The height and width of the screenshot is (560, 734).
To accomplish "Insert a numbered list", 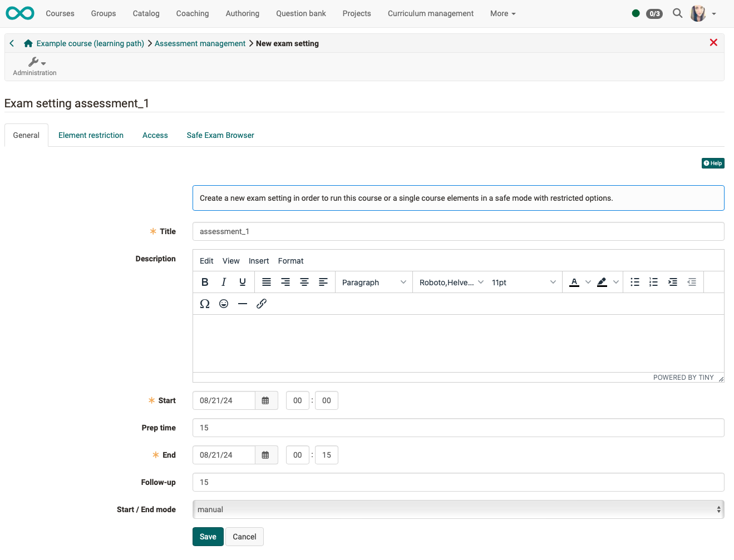I will click(x=654, y=282).
